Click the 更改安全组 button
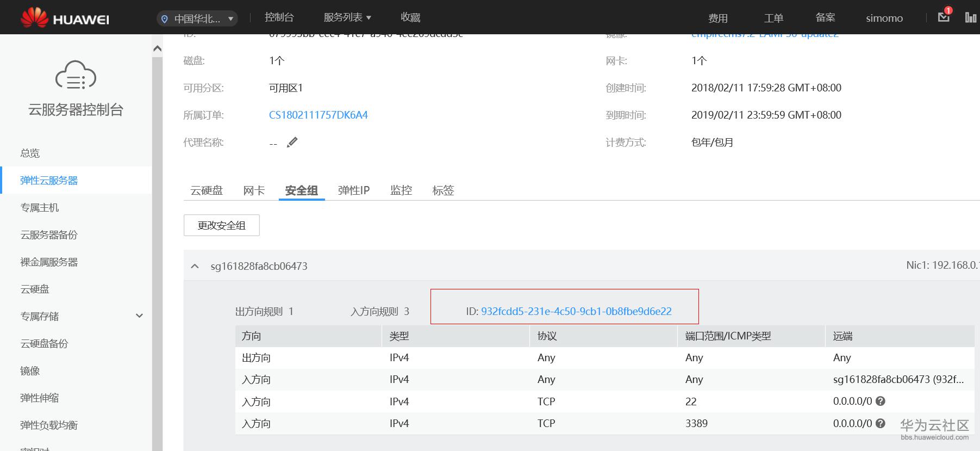The height and width of the screenshot is (451, 980). pyautogui.click(x=221, y=225)
